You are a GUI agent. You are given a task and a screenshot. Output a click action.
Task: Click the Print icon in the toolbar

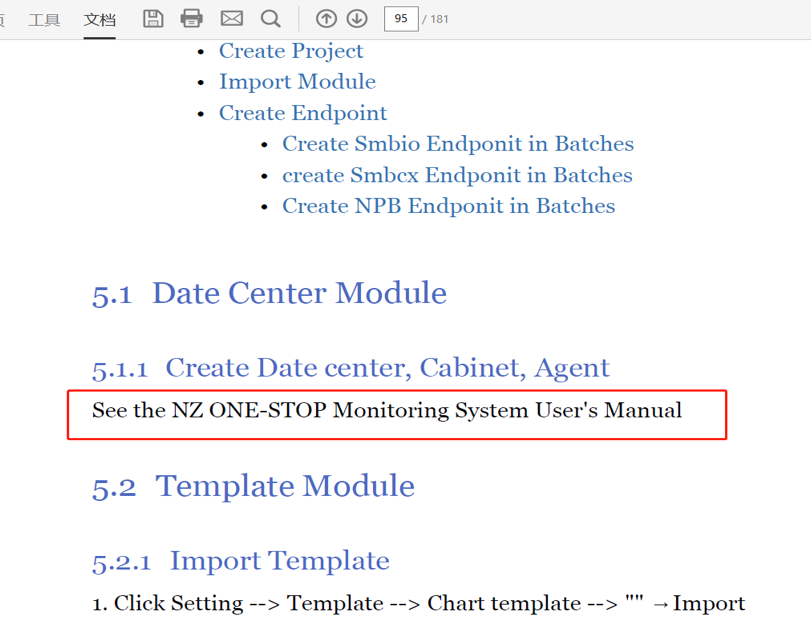[192, 18]
